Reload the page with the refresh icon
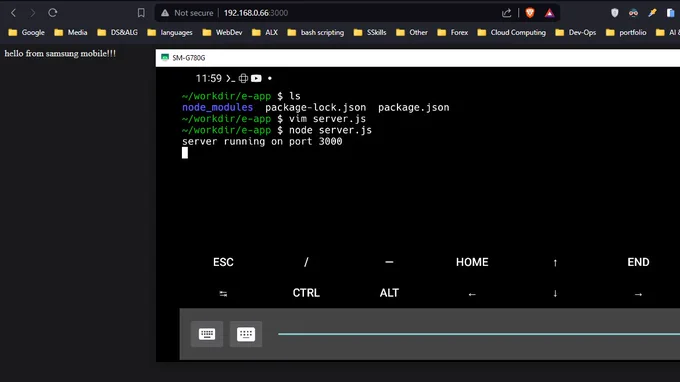The width and height of the screenshot is (680, 382). 52,13
